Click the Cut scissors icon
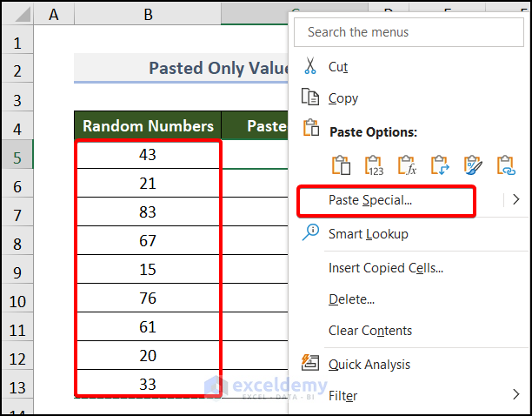The height and width of the screenshot is (416, 532). pyautogui.click(x=310, y=67)
